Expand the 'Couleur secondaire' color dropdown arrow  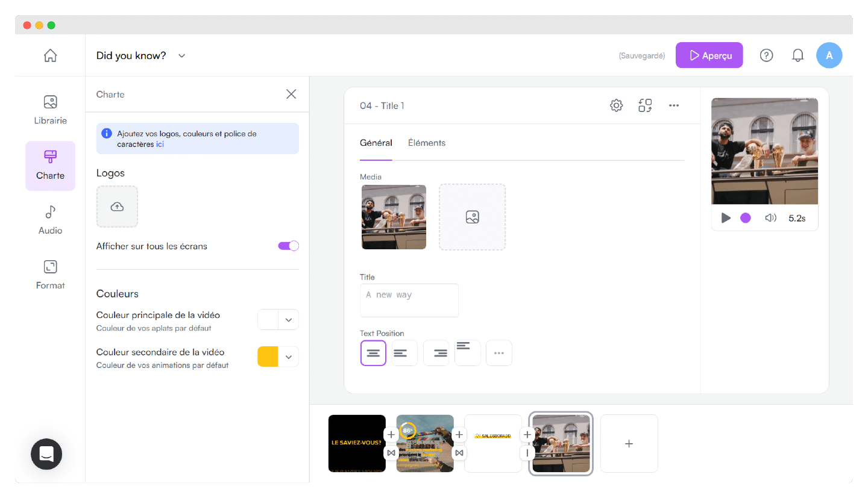point(289,356)
